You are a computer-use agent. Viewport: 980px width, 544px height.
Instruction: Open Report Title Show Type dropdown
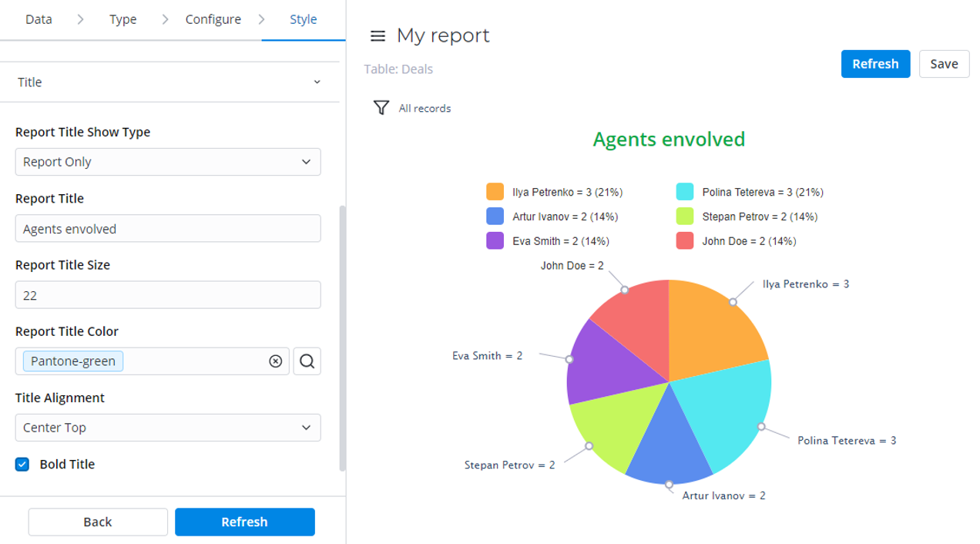[168, 162]
